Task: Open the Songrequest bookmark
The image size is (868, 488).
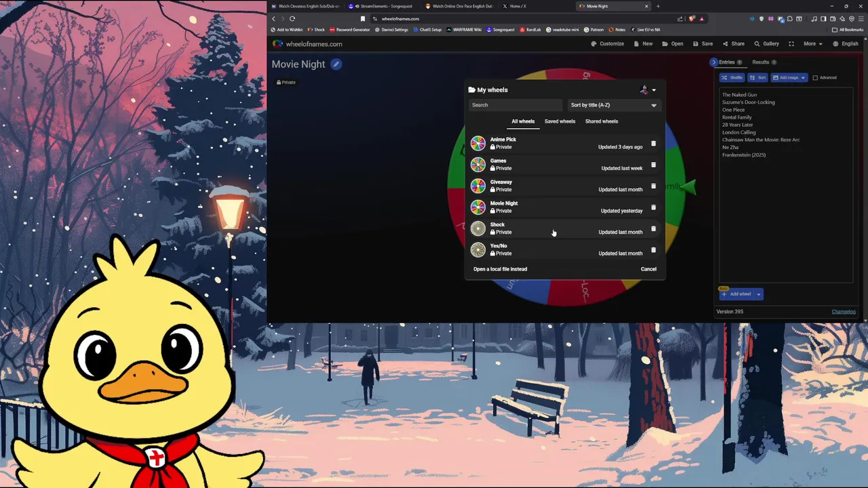Action: (500, 30)
